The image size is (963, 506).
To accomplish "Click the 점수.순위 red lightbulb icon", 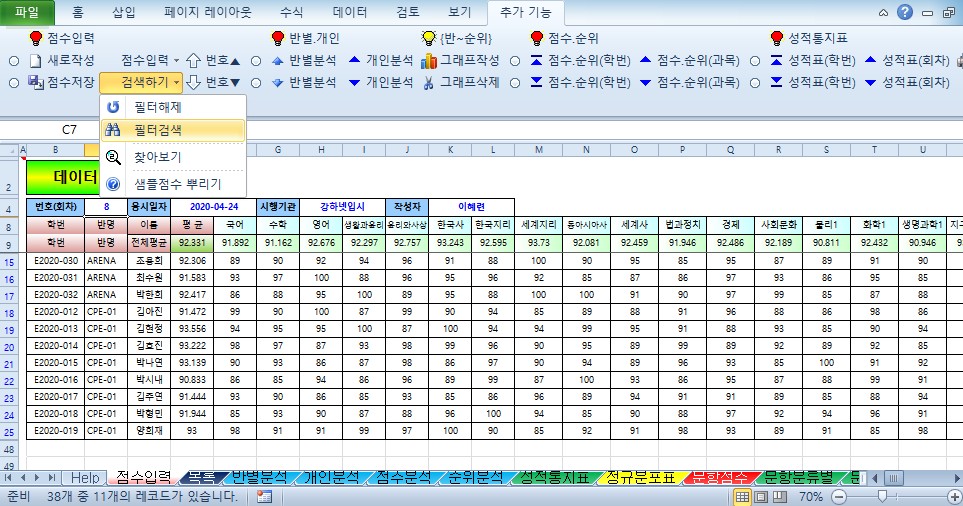I will pos(537,38).
